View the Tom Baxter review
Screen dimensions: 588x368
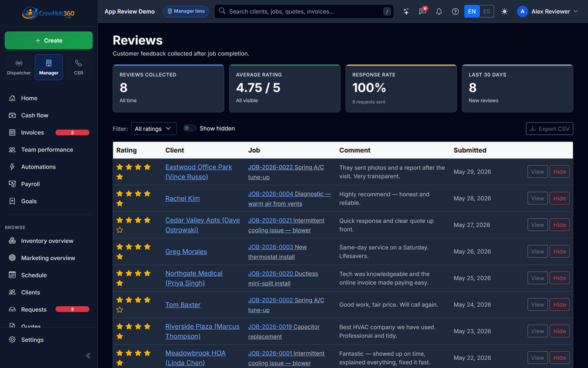coord(537,304)
